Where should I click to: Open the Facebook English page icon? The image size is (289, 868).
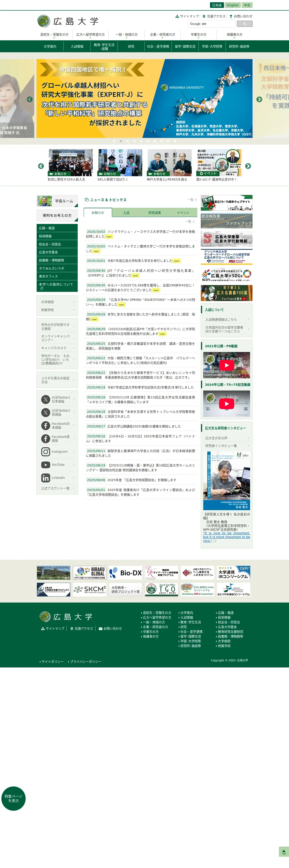point(45,439)
